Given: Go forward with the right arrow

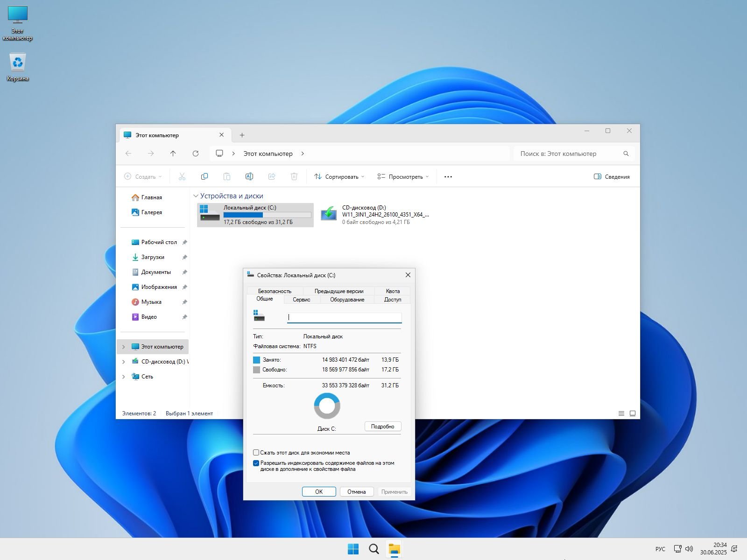Looking at the screenshot, I should click(x=151, y=154).
